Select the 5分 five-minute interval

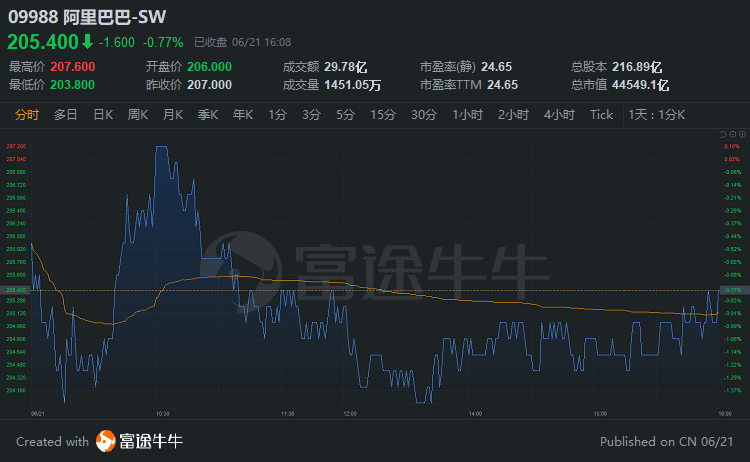[345, 115]
